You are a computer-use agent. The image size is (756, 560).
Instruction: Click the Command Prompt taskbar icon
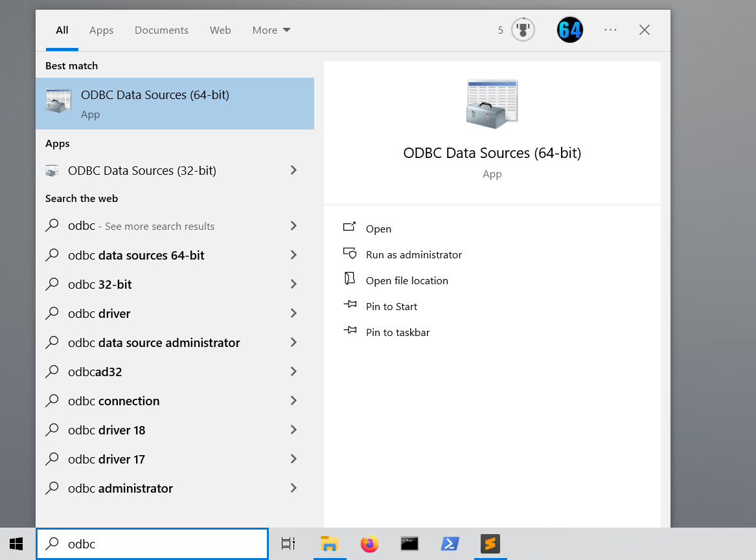pyautogui.click(x=409, y=544)
